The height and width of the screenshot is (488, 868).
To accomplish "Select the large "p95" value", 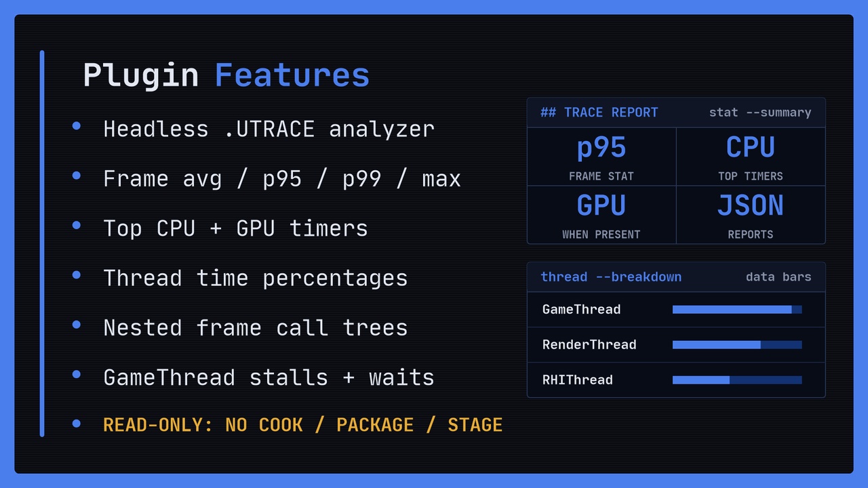I will 601,147.
